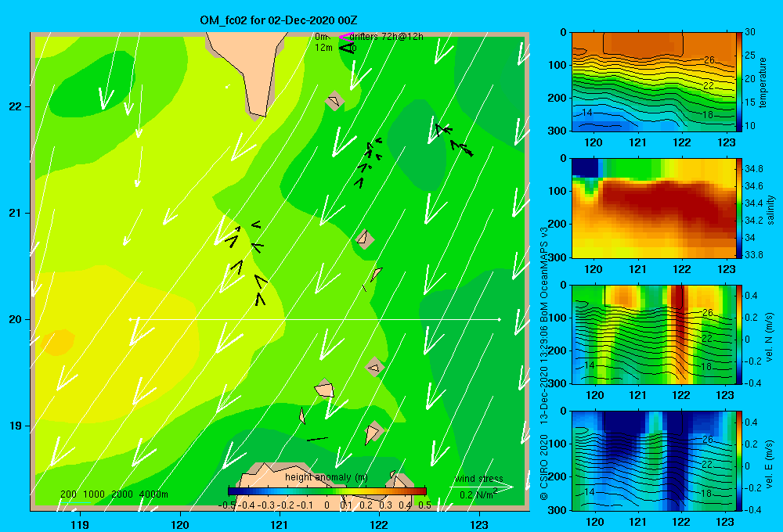Click the orange height anomaly maximum patch
Image resolution: width=783 pixels, height=532 pixels.
coord(58,343)
